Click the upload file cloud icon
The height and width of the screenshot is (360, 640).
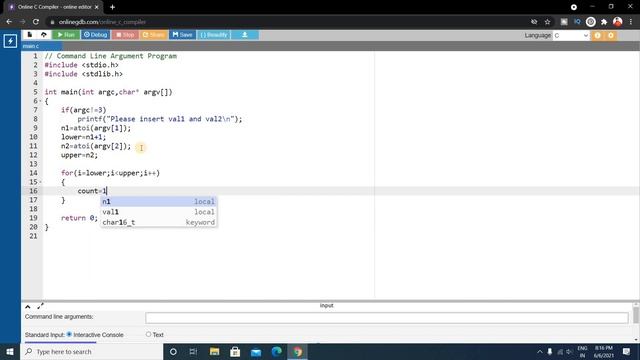(44, 35)
